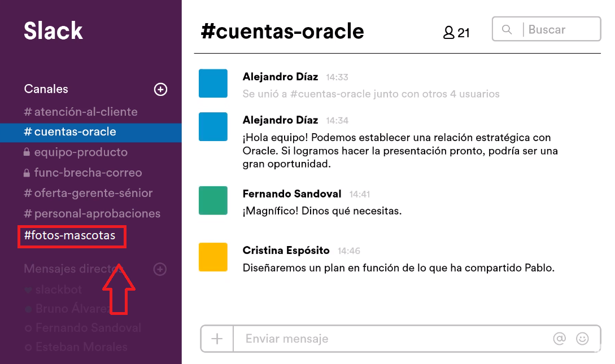Click the Canales section header
Viewport: 615px width, 364px height.
pos(46,89)
